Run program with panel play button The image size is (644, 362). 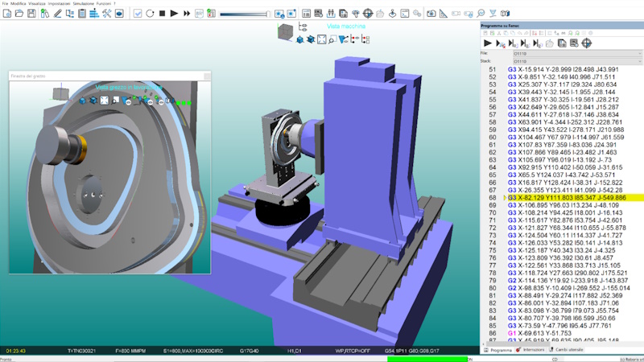click(x=488, y=43)
